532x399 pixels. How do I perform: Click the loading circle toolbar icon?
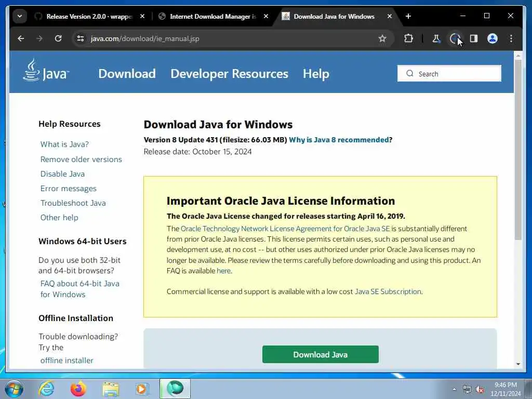tap(455, 38)
